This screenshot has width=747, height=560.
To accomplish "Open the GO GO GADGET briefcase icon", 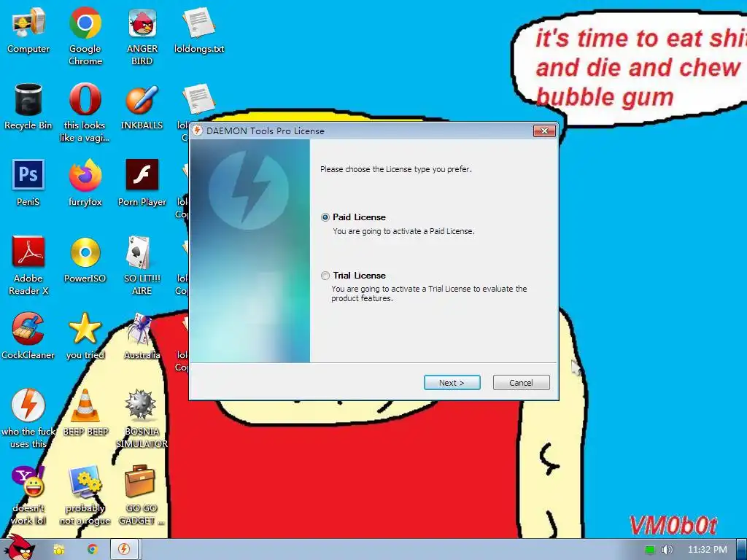I will tap(140, 481).
